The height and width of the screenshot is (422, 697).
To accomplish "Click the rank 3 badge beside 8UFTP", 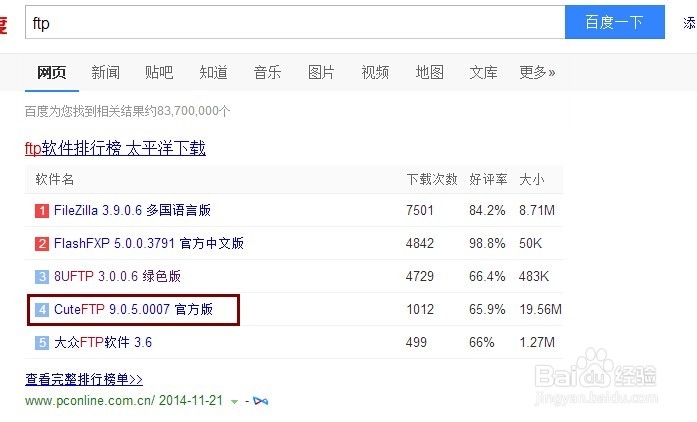I will [42, 276].
